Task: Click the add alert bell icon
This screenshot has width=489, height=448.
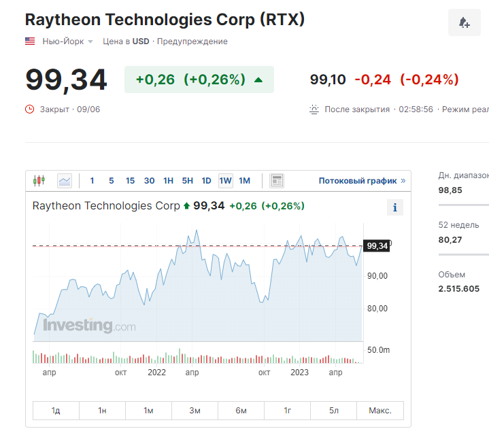Action: 464,22
